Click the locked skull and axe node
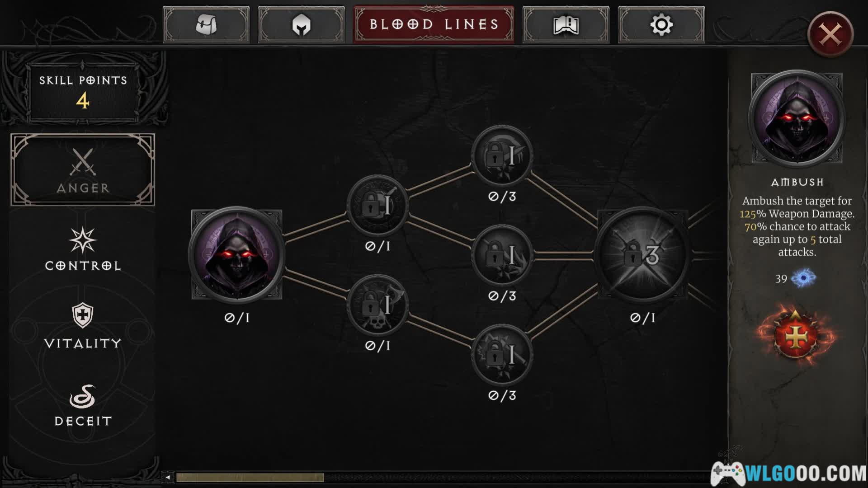This screenshot has height=488, width=868. (377, 305)
